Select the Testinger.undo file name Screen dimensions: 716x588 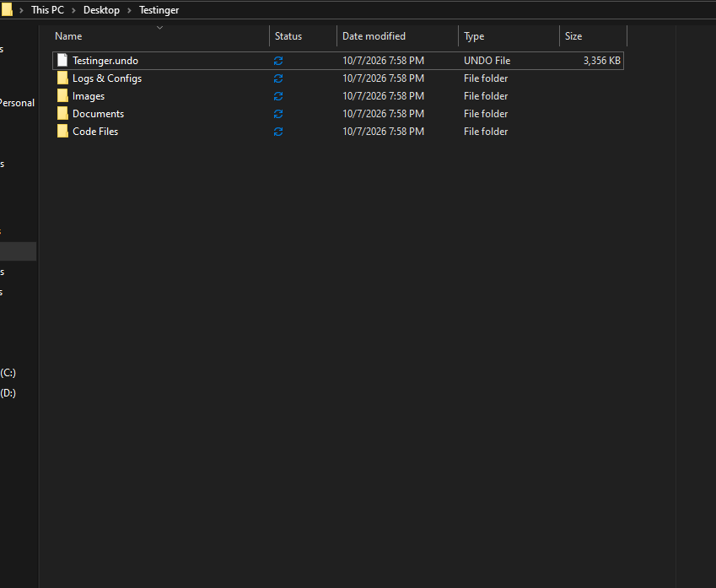pyautogui.click(x=105, y=61)
